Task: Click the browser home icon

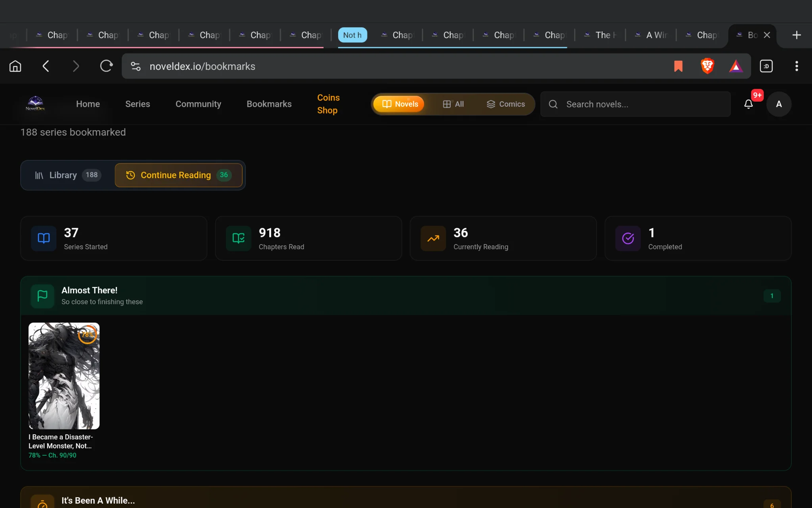Action: (x=15, y=66)
